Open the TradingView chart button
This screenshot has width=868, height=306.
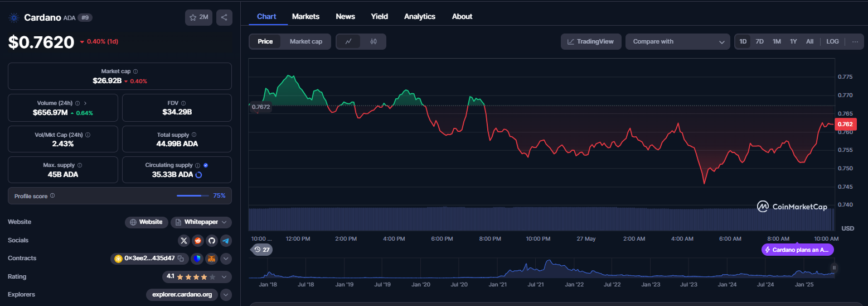[591, 41]
